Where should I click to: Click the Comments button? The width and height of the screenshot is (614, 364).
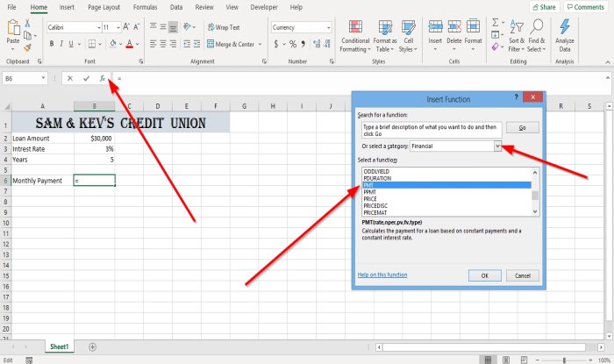coord(586,7)
